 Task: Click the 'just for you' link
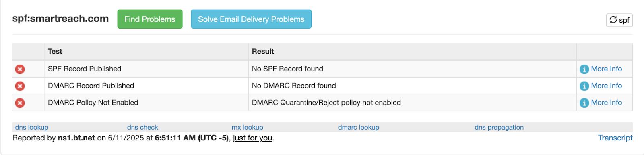253,138
